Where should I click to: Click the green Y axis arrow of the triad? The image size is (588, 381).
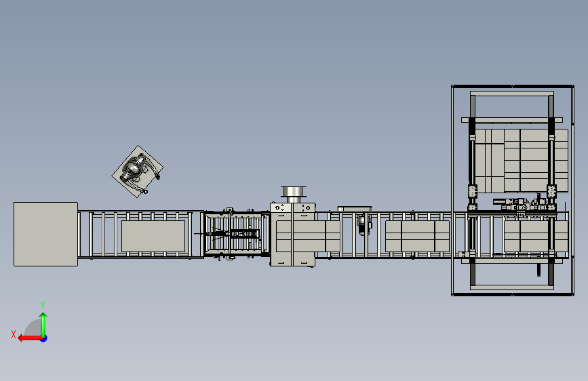click(x=43, y=325)
